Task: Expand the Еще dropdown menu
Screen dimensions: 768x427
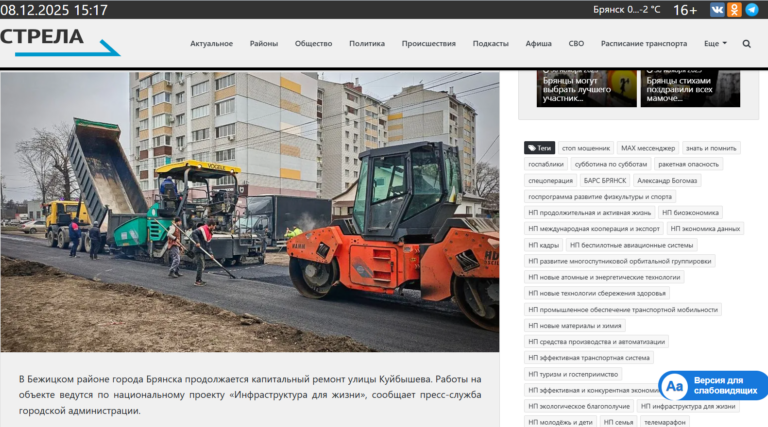Action: pos(715,44)
